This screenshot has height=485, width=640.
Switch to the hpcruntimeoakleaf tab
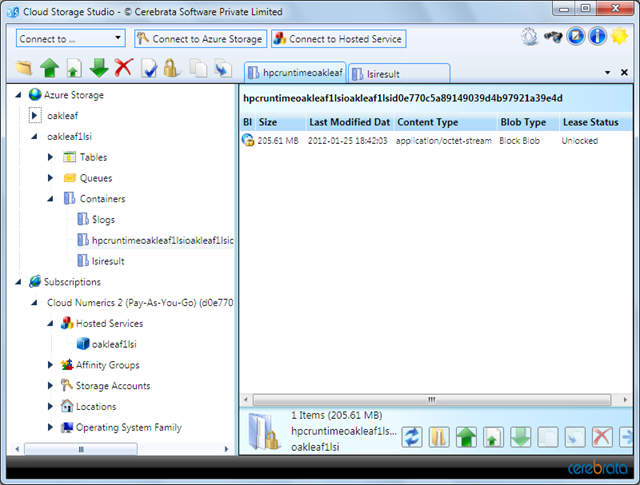(x=296, y=73)
